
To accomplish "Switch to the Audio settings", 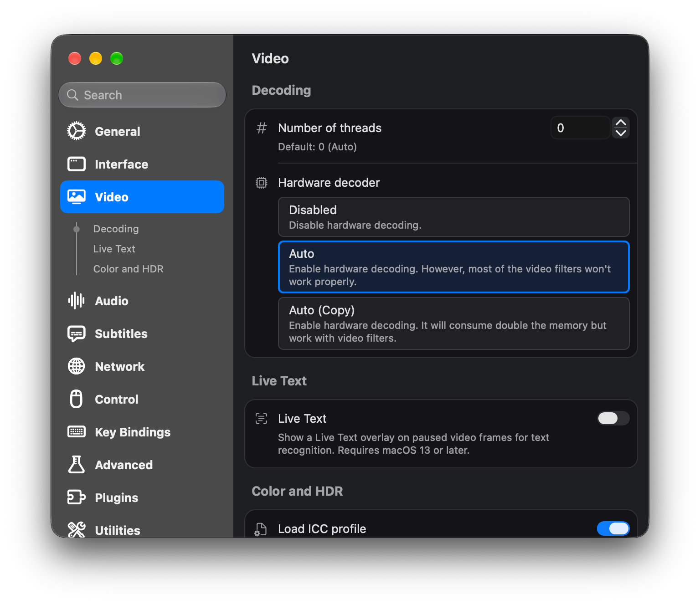I will (x=142, y=301).
